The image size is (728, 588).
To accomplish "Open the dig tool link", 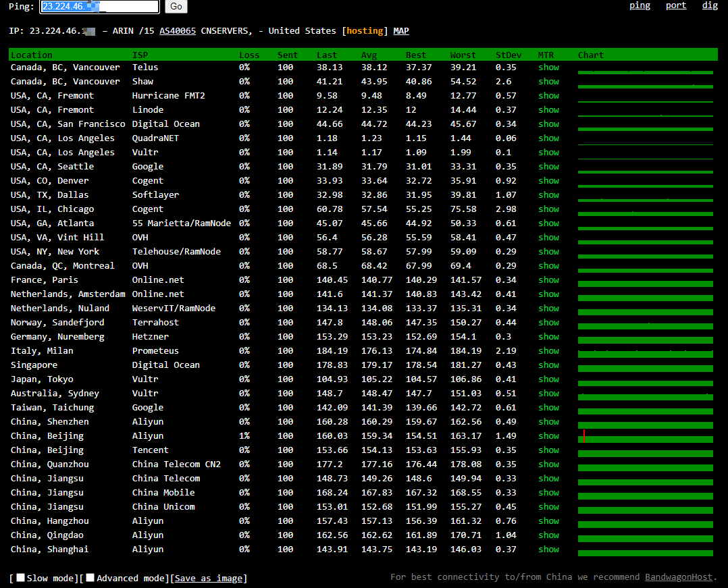I will tap(710, 5).
